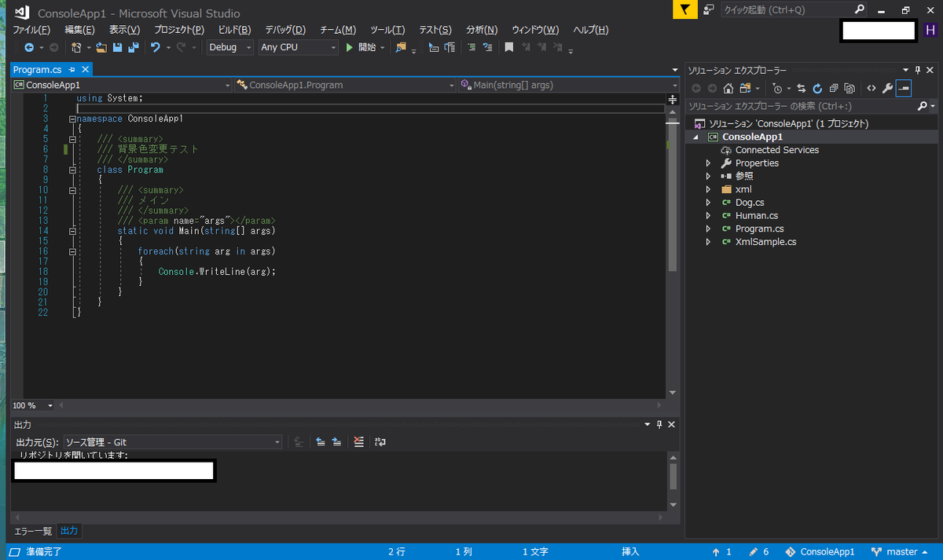Toggle Preview Selected Items button
Image resolution: width=943 pixels, height=560 pixels.
coord(904,88)
